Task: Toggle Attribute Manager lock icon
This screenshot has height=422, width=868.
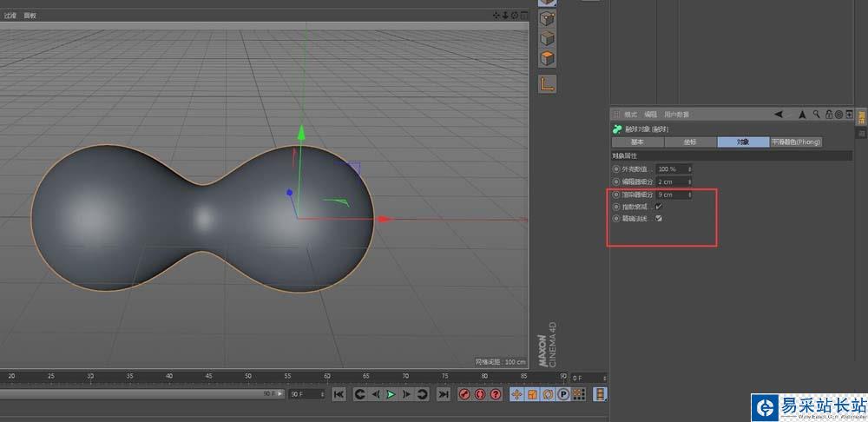Action: click(829, 115)
